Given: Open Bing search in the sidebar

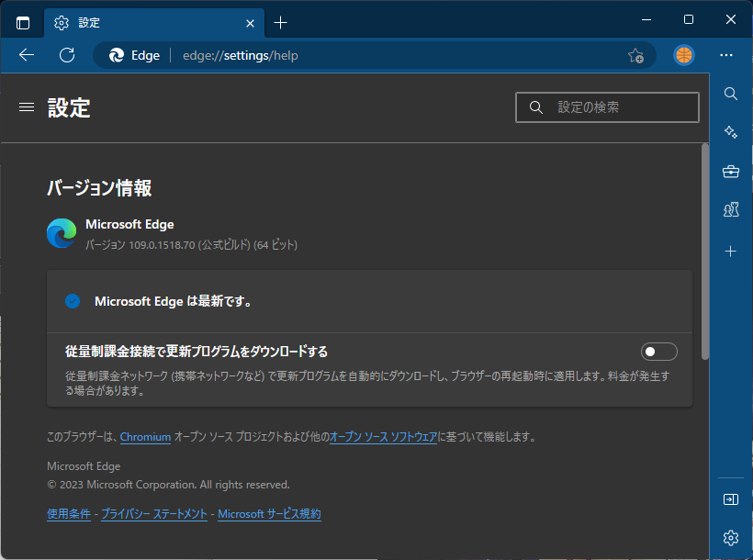Looking at the screenshot, I should [730, 94].
